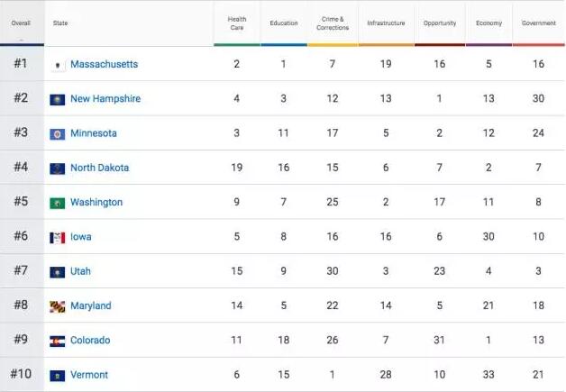Image resolution: width=566 pixels, height=392 pixels.
Task: Open the Massachusetts state link
Action: point(104,65)
